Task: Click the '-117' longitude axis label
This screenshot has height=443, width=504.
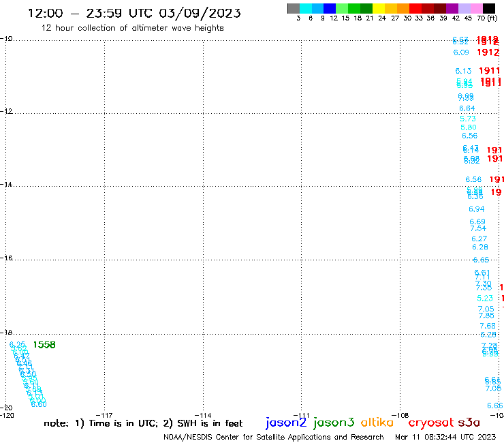Action: click(x=104, y=415)
